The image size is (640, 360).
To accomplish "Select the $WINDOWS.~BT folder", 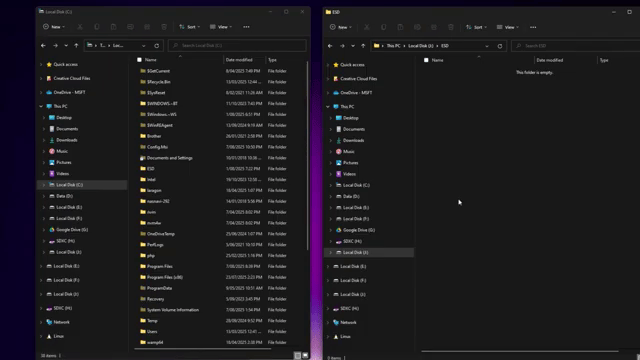I will click(162, 104).
